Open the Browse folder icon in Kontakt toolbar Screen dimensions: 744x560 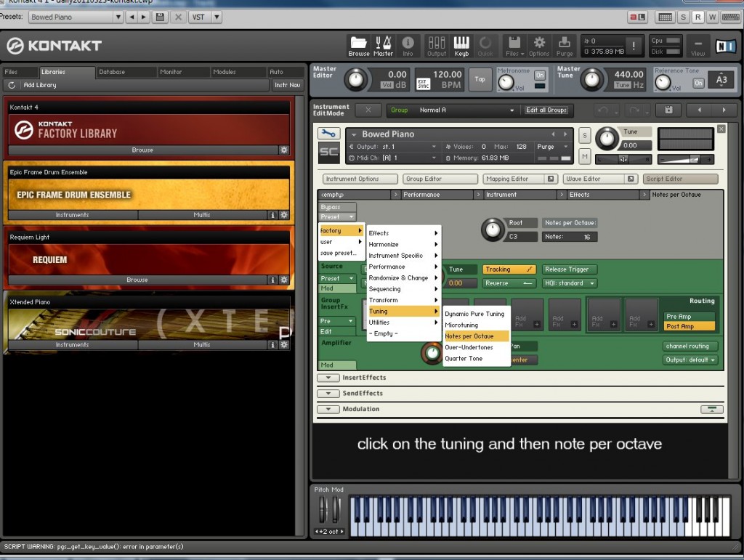[359, 46]
